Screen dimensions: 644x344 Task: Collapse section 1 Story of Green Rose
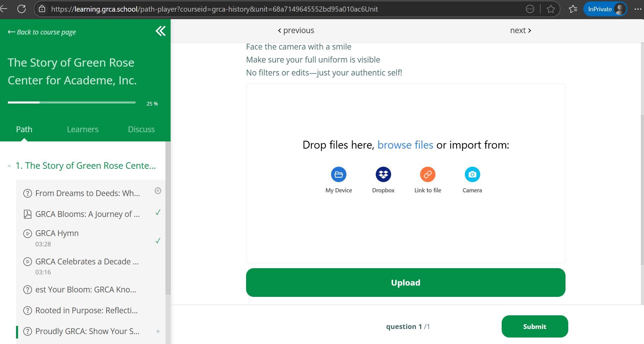click(9, 166)
